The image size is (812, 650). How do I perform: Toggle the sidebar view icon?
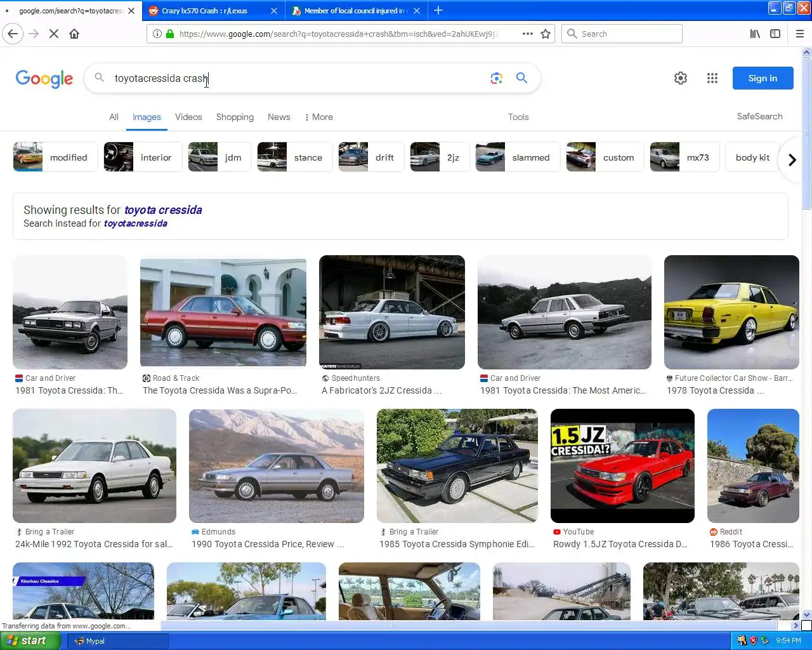[x=775, y=34]
